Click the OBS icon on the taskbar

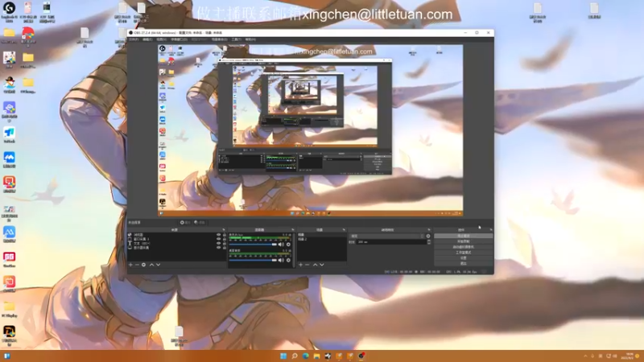(x=361, y=356)
